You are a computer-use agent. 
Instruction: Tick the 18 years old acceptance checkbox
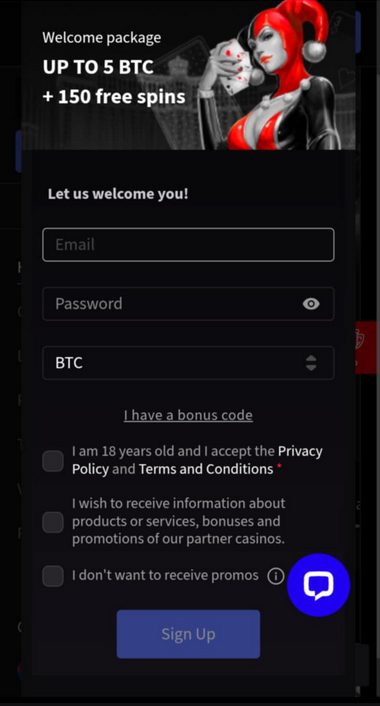53,461
